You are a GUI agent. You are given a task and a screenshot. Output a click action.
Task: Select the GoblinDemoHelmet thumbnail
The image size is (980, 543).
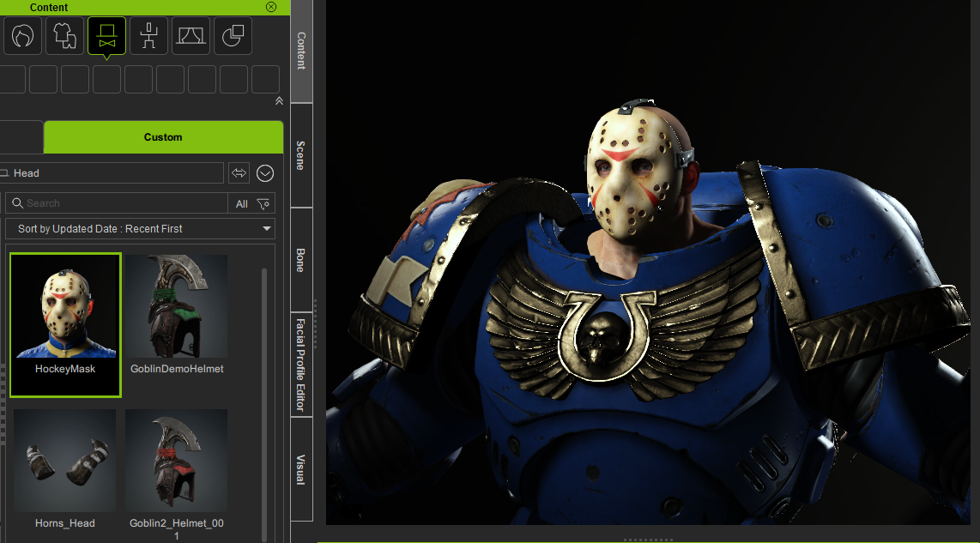click(177, 313)
